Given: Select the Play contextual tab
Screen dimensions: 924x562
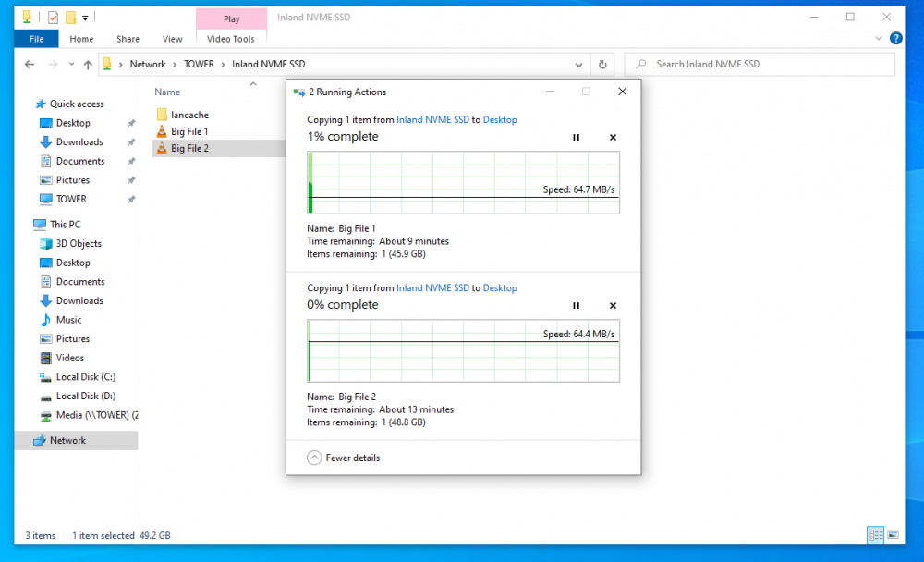Looking at the screenshot, I should click(x=232, y=18).
